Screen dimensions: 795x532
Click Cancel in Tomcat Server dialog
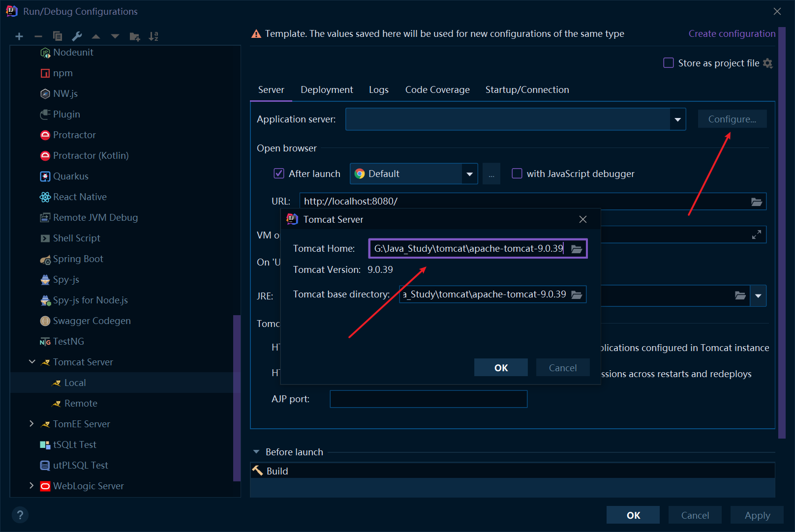tap(563, 368)
